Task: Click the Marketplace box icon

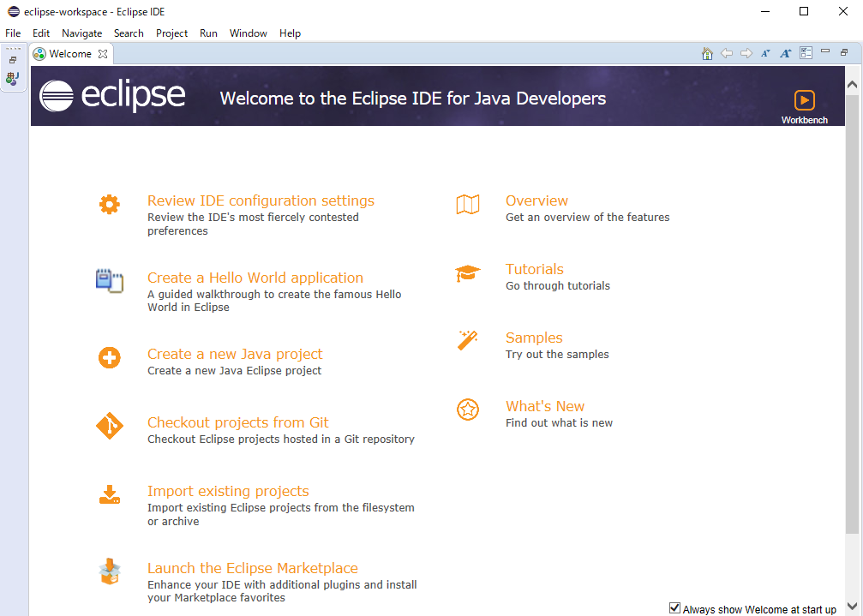Action: [x=110, y=571]
